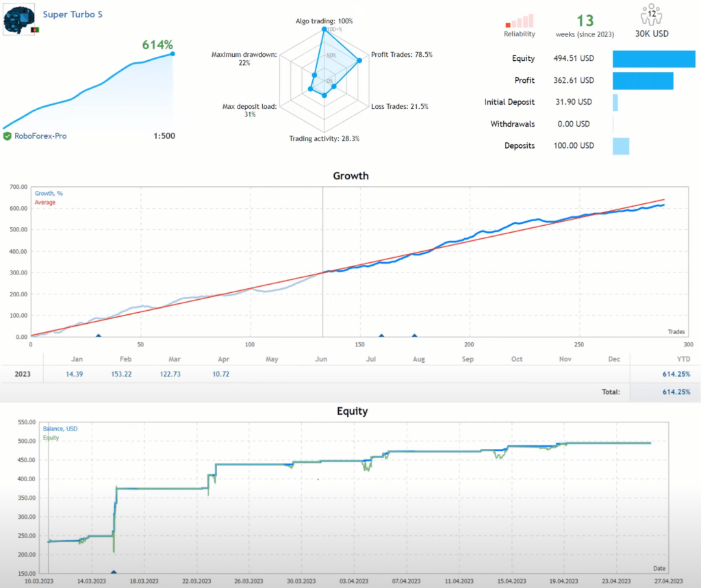Click the subscribers icon showing 12
This screenshot has width=701, height=588.
652,15
